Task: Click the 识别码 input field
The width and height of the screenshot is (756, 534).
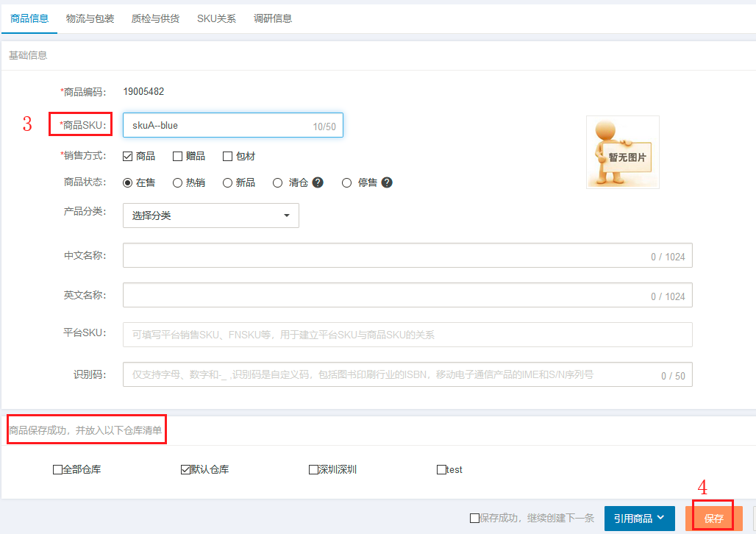Action: coord(407,374)
